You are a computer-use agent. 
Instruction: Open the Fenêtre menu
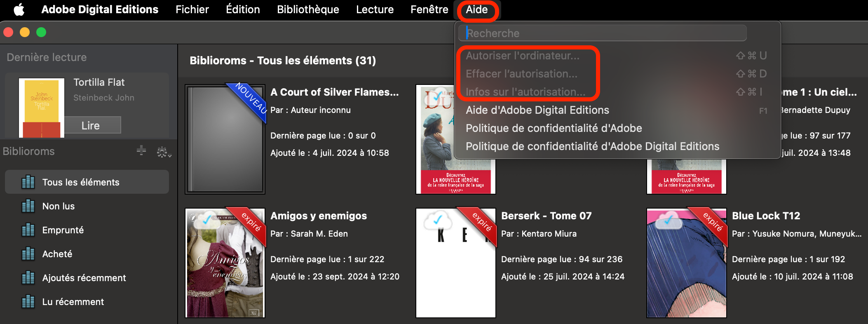point(429,9)
